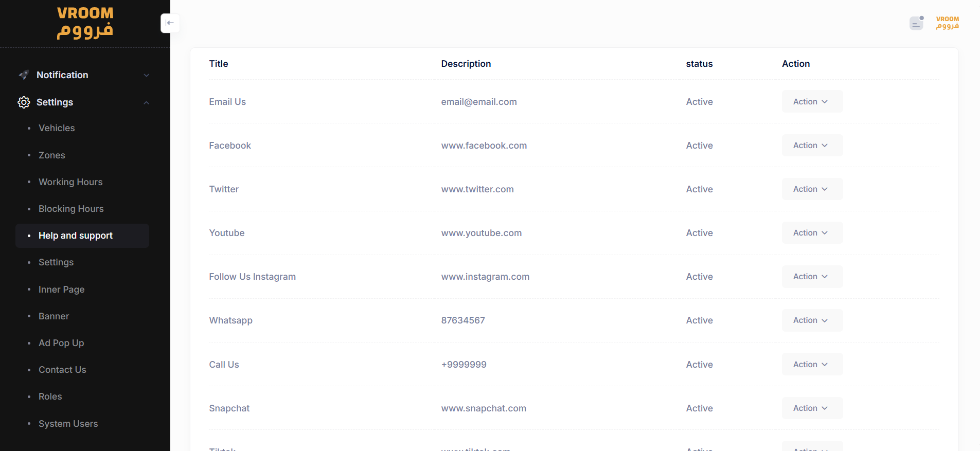Viewport: 980px width, 451px height.
Task: Click Active status in Whatsapp row
Action: click(699, 320)
